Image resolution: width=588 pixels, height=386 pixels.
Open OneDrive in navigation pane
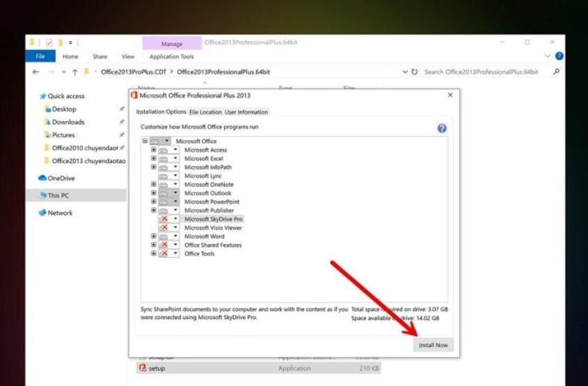tap(56, 178)
